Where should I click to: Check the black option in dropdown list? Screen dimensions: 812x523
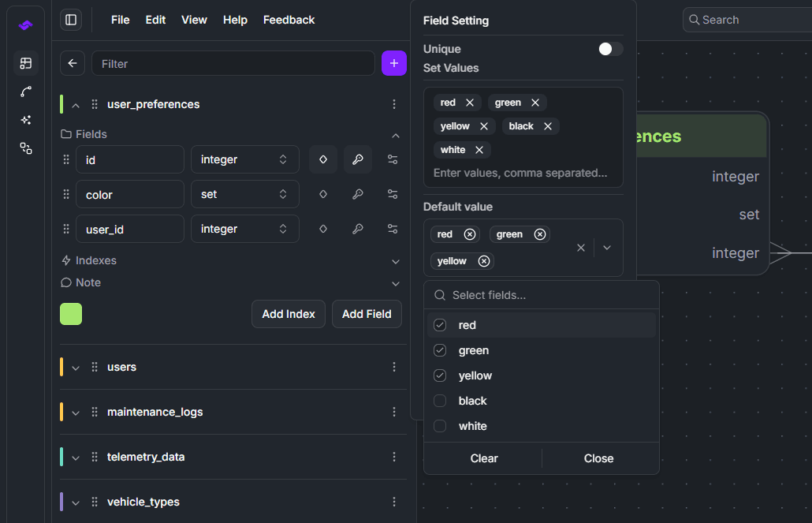440,401
